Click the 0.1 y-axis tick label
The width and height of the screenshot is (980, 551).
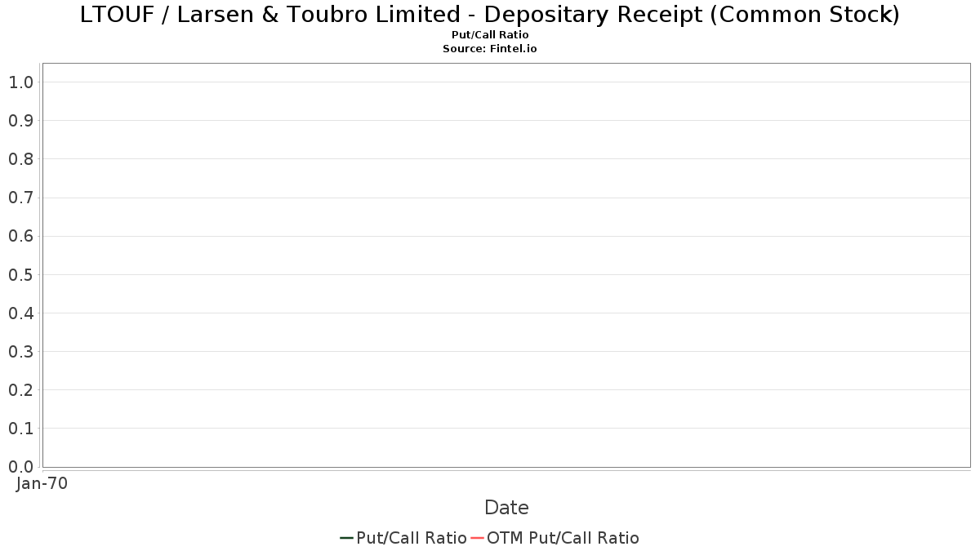click(20, 429)
